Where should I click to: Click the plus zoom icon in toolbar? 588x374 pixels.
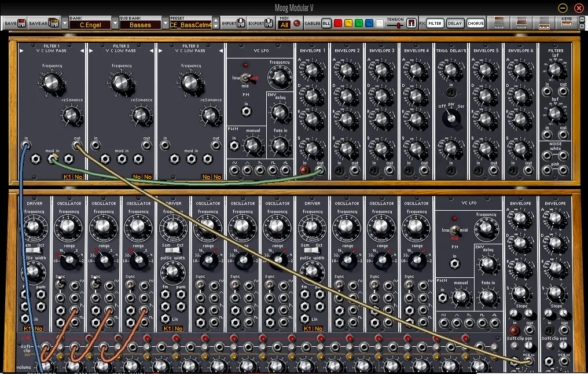tap(582, 26)
